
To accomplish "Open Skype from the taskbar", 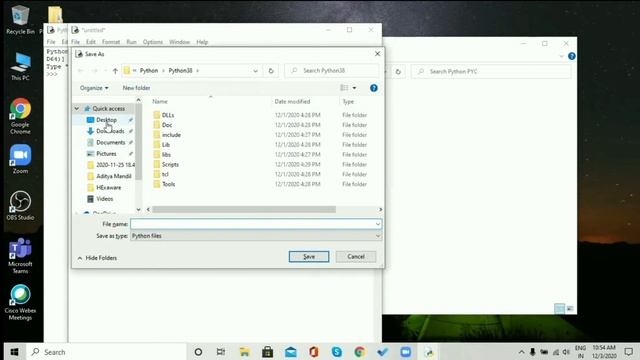I will click(337, 352).
